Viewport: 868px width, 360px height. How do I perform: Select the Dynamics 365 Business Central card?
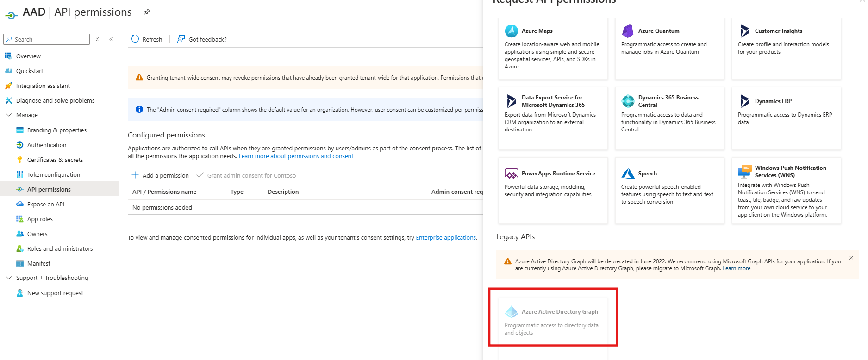(670, 118)
